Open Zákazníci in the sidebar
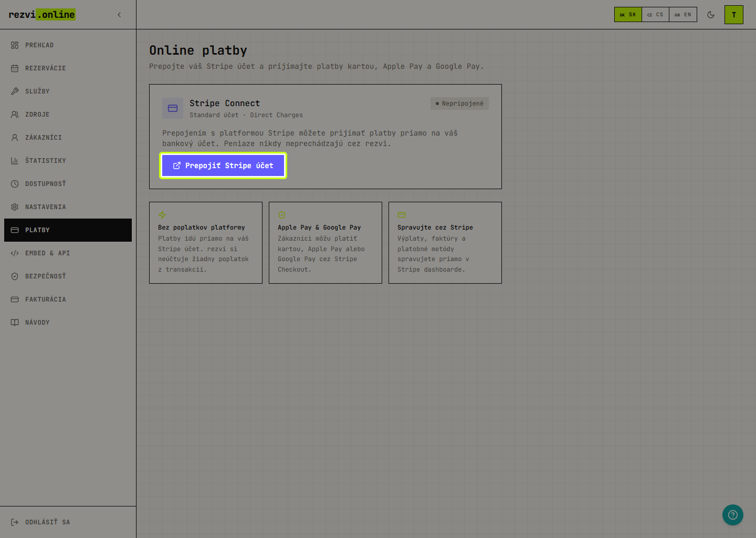This screenshot has height=538, width=756. [x=68, y=138]
